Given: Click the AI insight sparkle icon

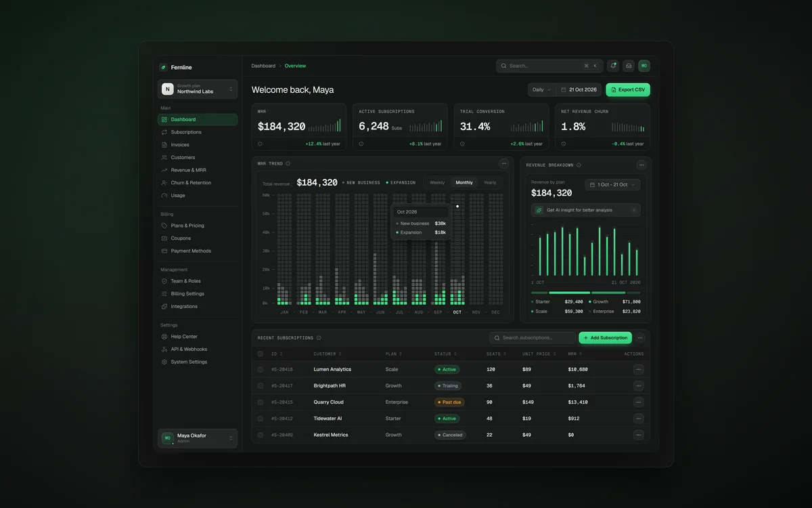Looking at the screenshot, I should (x=539, y=210).
